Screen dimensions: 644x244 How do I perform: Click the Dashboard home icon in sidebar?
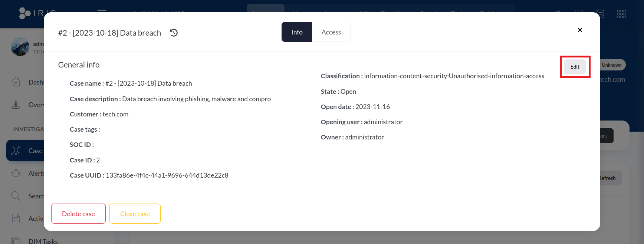tap(16, 82)
